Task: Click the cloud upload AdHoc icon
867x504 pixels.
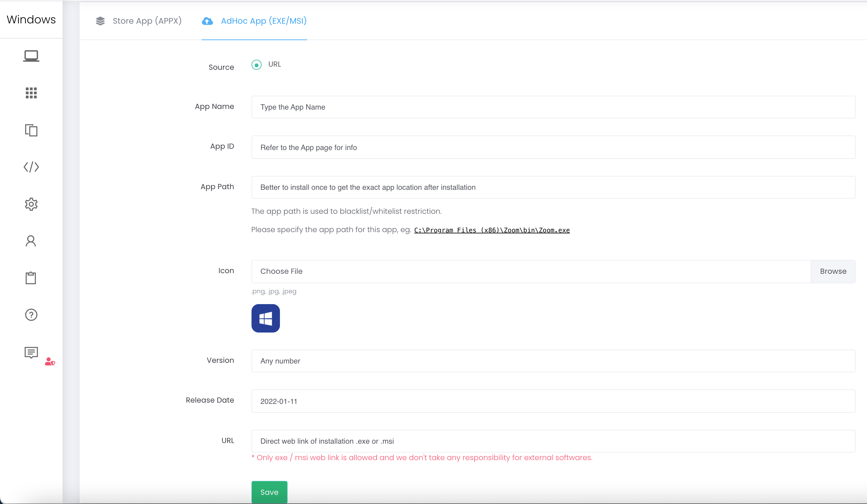Action: (x=207, y=21)
